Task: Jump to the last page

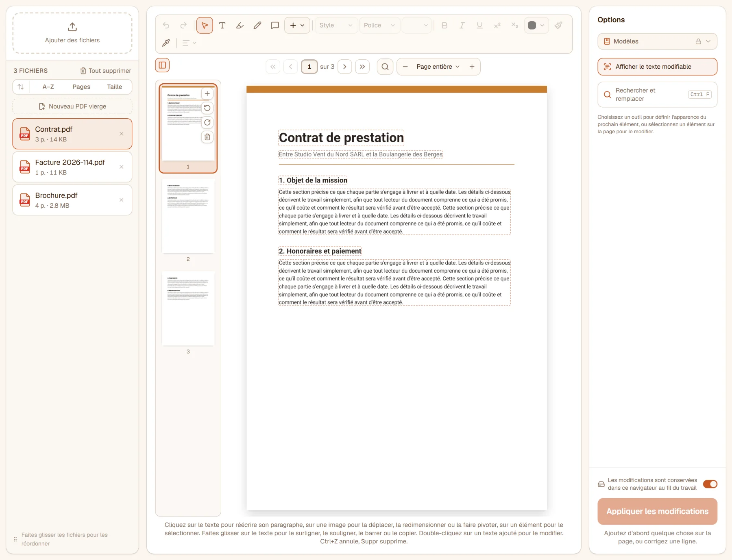Action: 362,67
